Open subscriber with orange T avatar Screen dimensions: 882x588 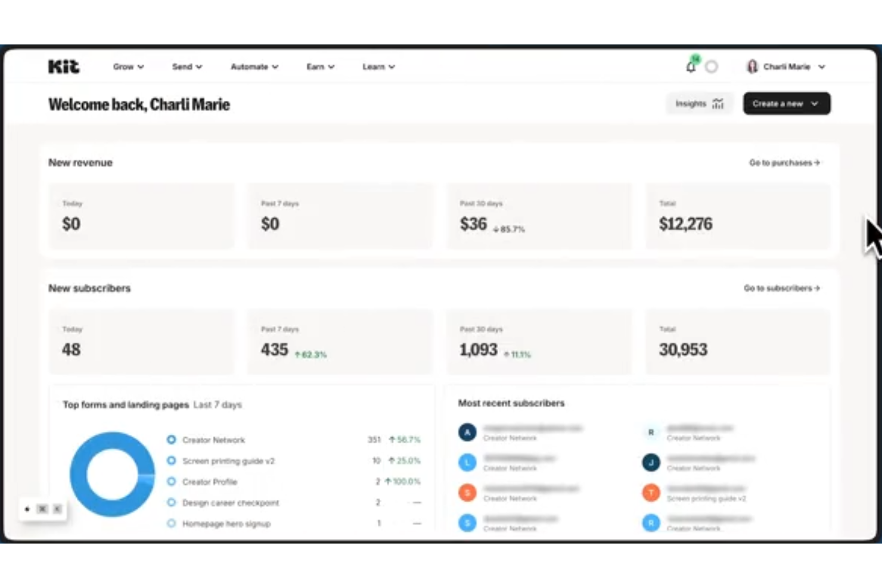651,493
